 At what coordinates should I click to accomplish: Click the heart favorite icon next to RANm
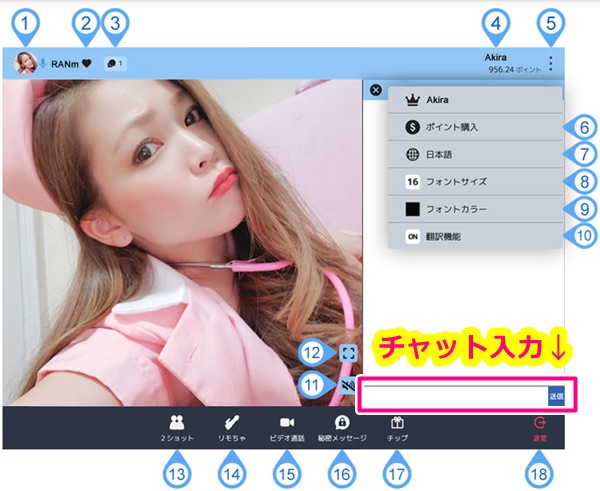click(x=87, y=63)
